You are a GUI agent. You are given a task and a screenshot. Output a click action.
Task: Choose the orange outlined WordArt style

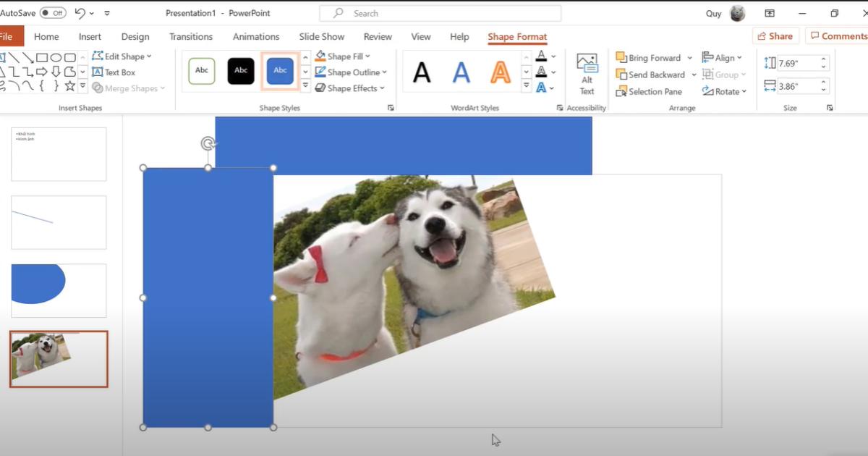coord(500,72)
